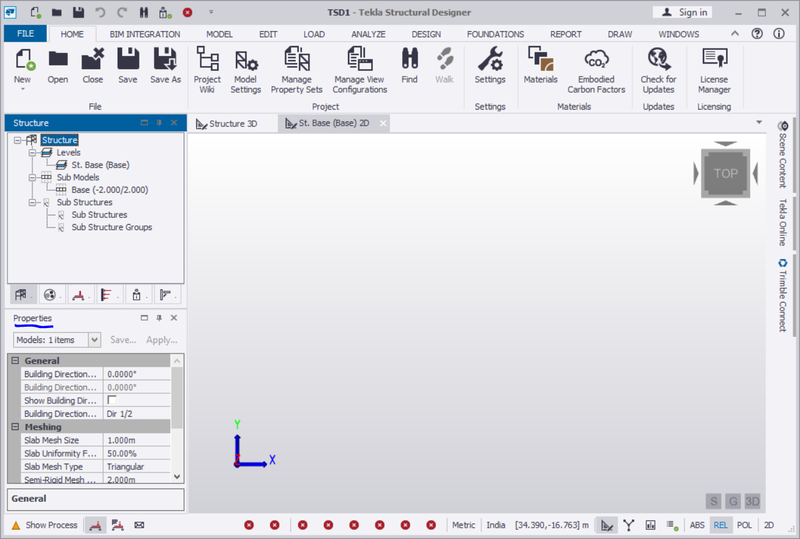
Task: Switch to the ANALYZE ribbon tab
Action: click(368, 34)
